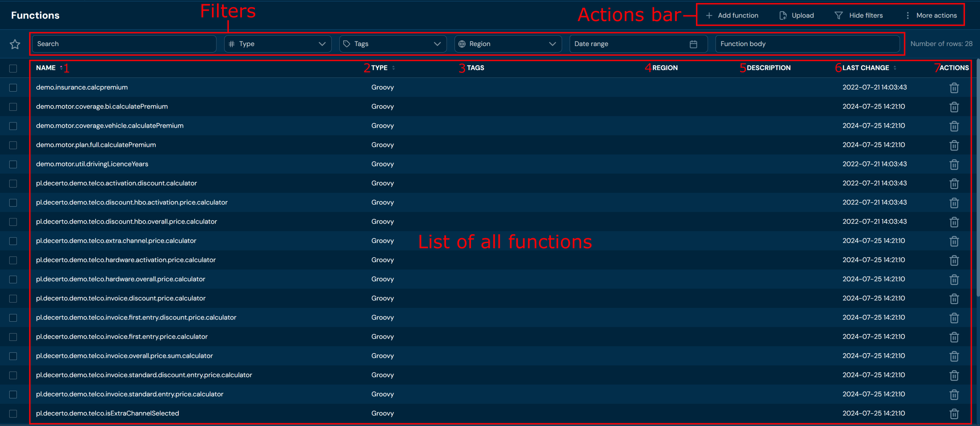980x426 pixels.
Task: Sort the table by the Name column
Action: (x=46, y=68)
